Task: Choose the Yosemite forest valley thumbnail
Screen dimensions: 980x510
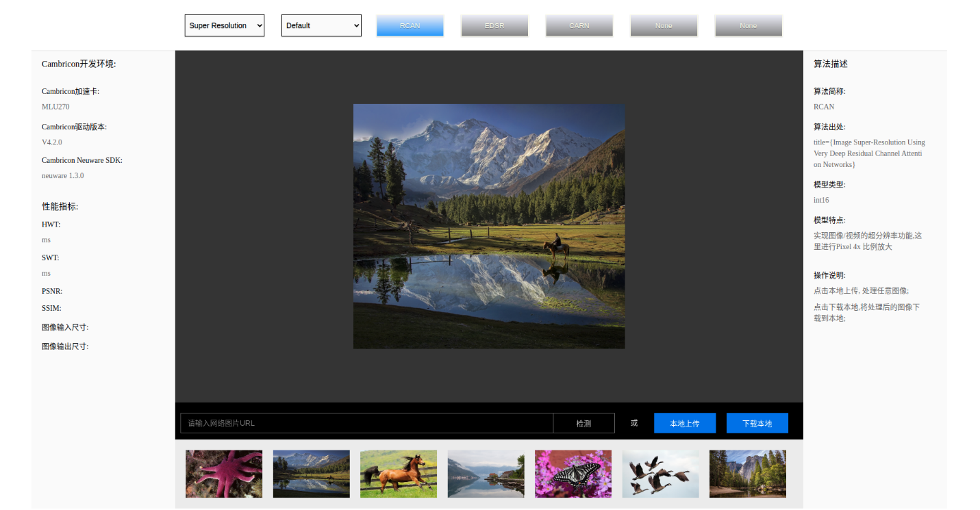Action: point(747,474)
